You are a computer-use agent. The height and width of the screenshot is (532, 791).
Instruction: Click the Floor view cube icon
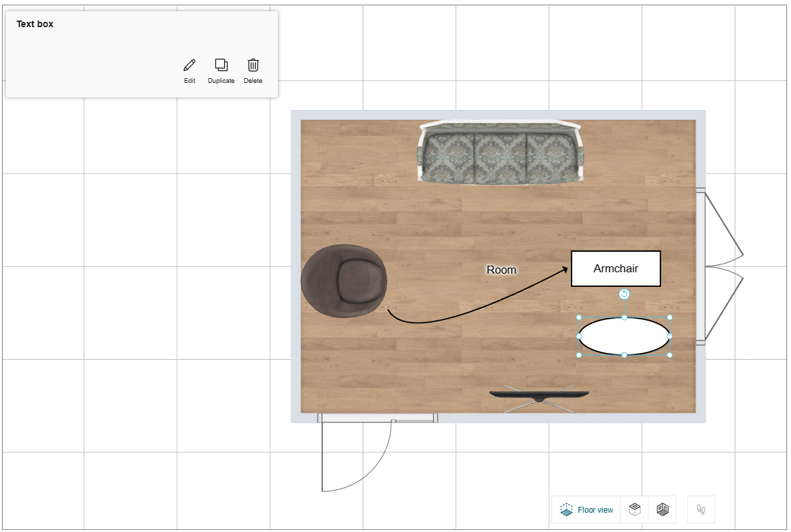pos(567,509)
